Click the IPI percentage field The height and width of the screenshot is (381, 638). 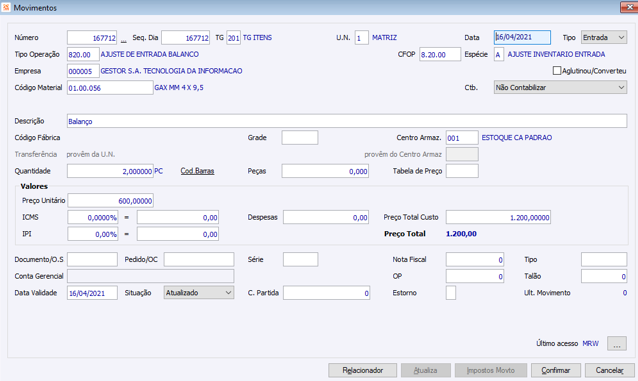(x=93, y=234)
